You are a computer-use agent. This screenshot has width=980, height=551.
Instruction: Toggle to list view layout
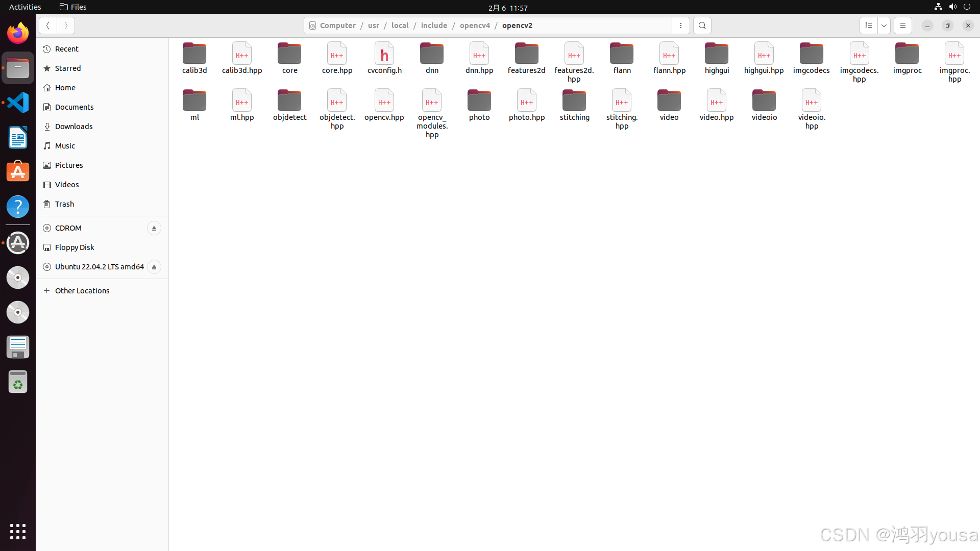868,26
